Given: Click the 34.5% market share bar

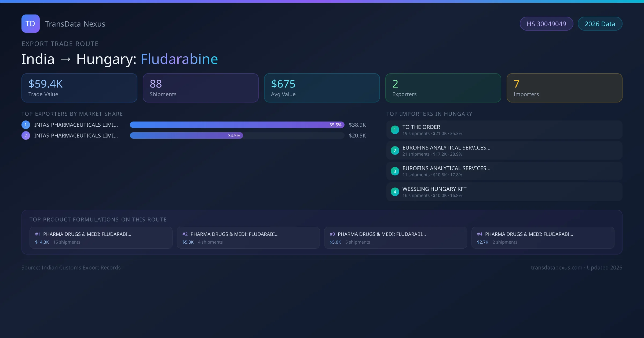Looking at the screenshot, I should [186, 135].
